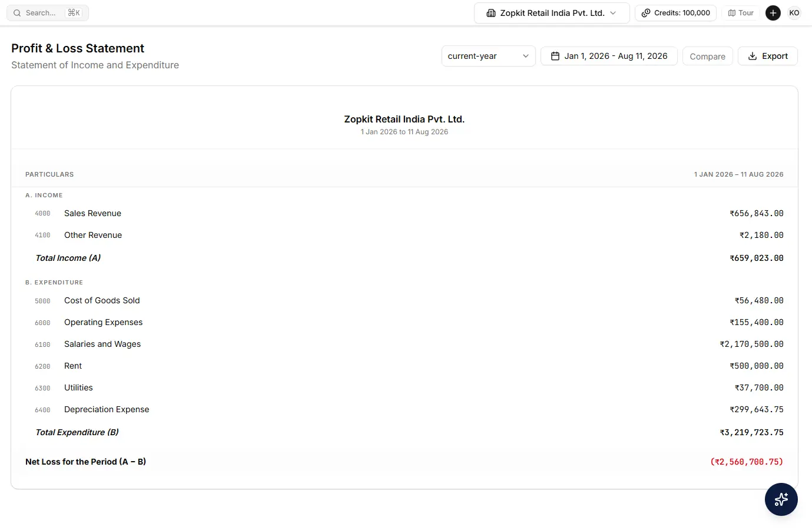
Task: Click account code 4000
Action: point(42,214)
